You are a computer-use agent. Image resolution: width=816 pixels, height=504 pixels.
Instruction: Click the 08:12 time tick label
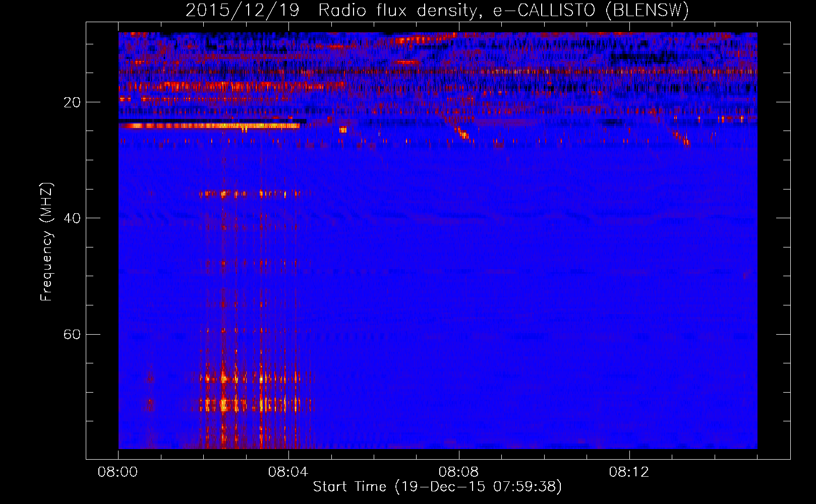(x=629, y=472)
